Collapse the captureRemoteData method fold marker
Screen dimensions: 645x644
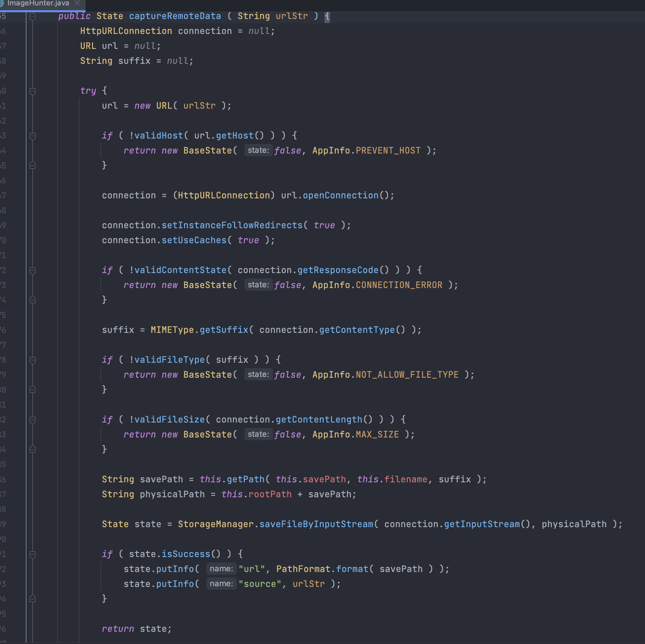[33, 16]
